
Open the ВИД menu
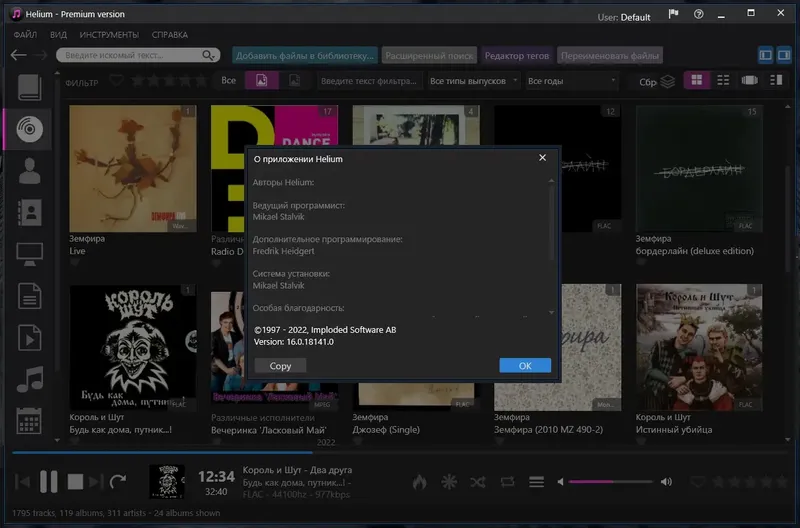click(x=58, y=35)
